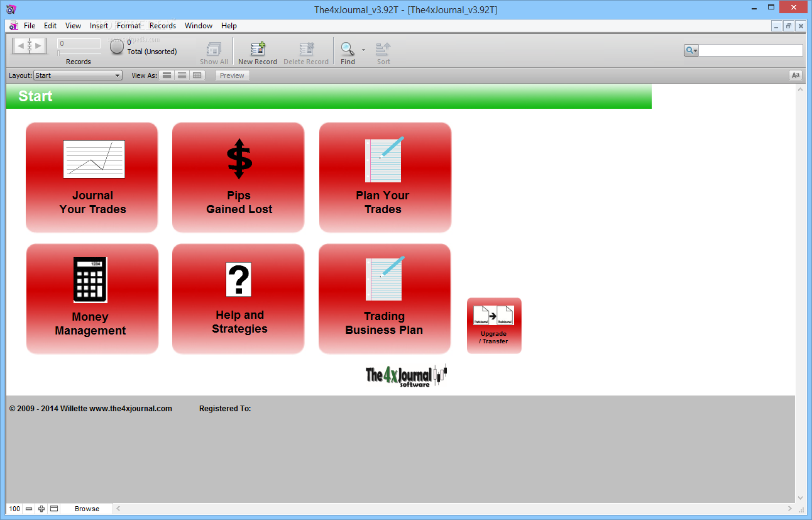Click the zoom level 100 box

(14, 509)
